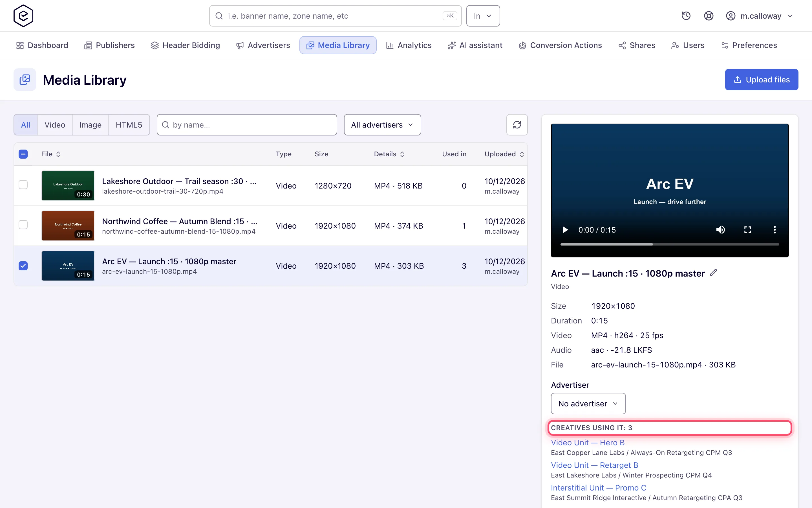Viewport: 812px width, 508px height.
Task: Click the magnifier icon in global search bar
Action: [219, 16]
